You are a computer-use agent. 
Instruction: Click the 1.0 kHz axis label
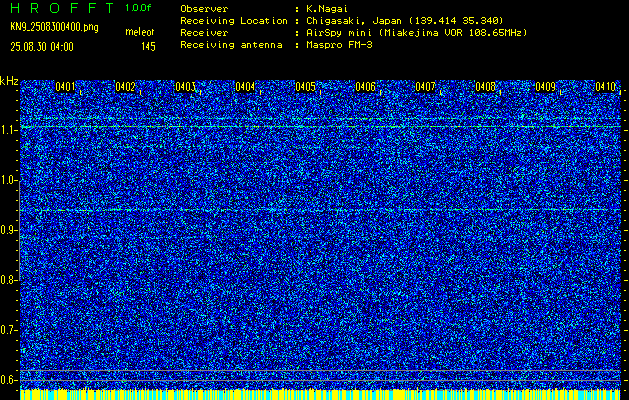tap(8, 180)
